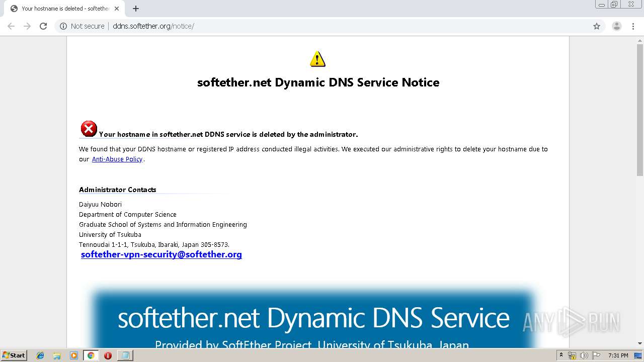Launch Internet Explorer from the taskbar
The image size is (644, 362).
pos(40,355)
